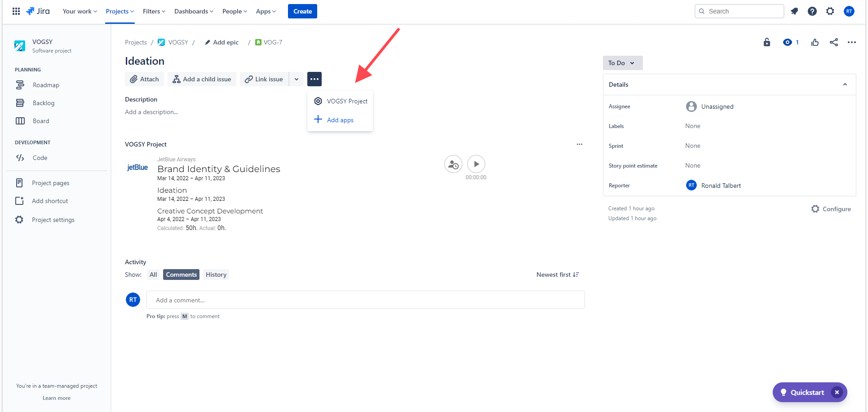Click the Add epic breadcrumb

[221, 42]
